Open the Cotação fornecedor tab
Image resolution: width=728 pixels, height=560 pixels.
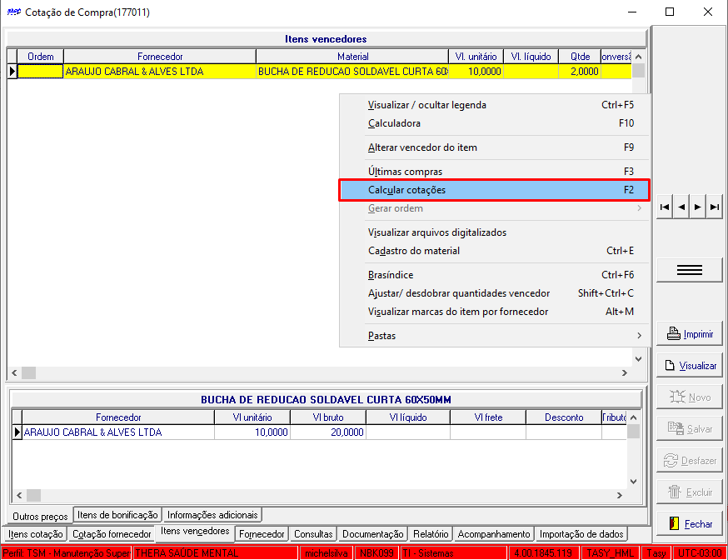(112, 534)
